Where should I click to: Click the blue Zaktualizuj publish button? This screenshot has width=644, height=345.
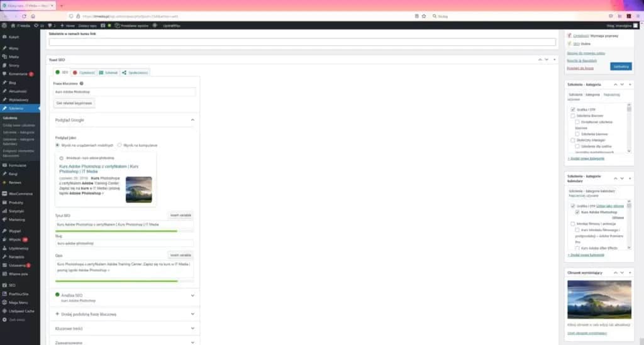621,66
